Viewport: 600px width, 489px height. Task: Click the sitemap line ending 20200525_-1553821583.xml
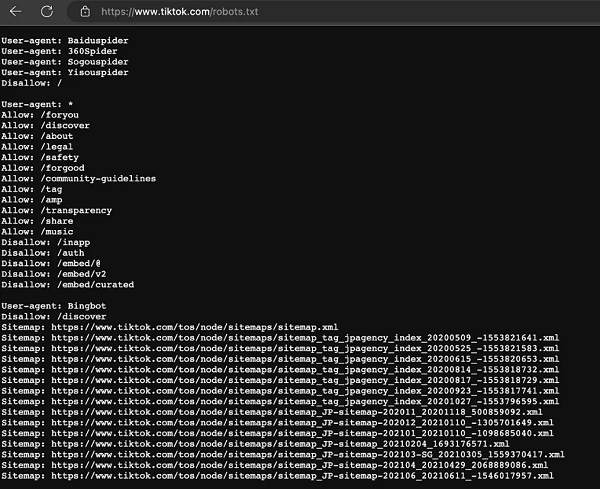point(280,349)
